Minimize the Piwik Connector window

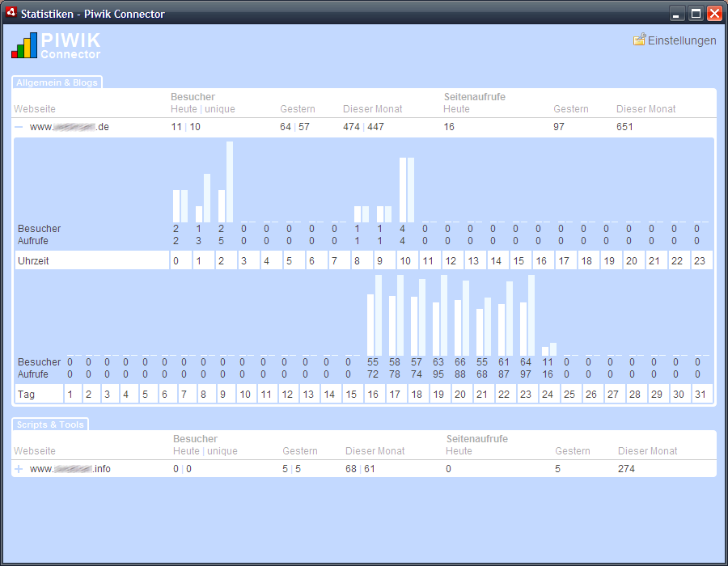coord(677,13)
